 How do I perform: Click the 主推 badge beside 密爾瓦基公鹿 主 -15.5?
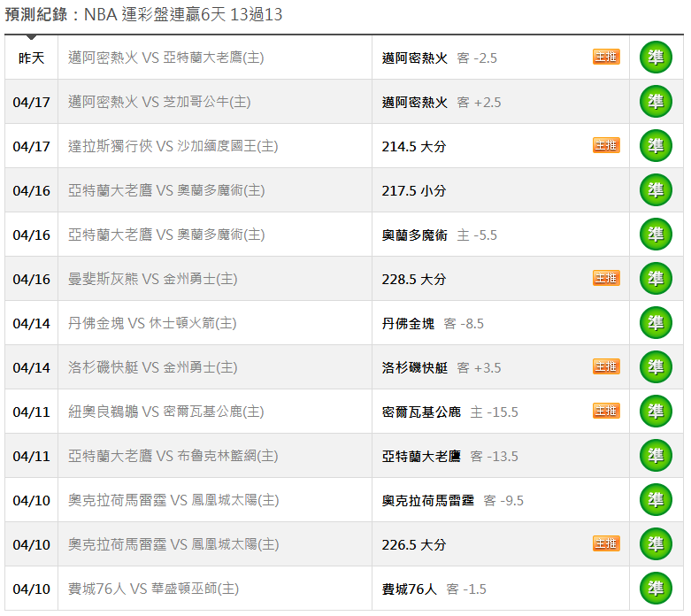point(606,411)
